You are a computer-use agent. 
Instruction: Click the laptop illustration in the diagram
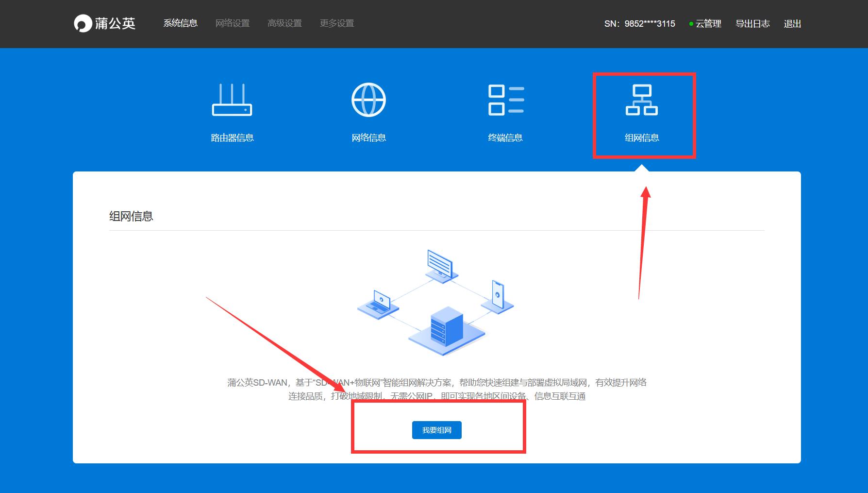click(379, 303)
